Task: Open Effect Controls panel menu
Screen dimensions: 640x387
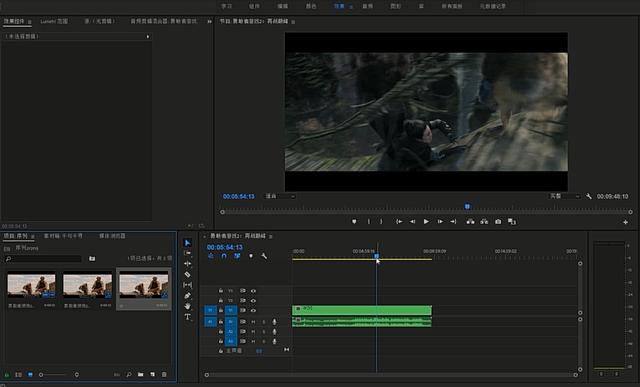Action: click(29, 21)
